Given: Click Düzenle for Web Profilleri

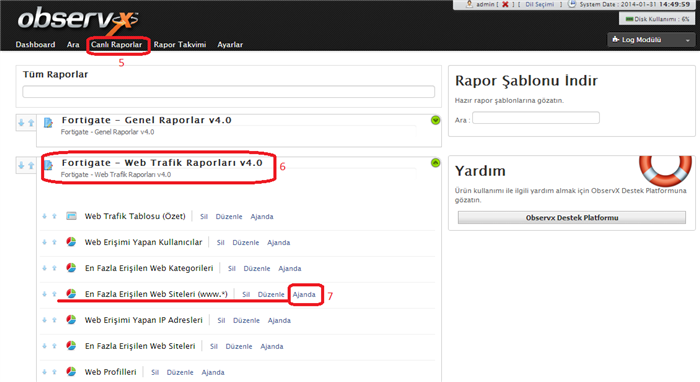Looking at the screenshot, I should click(180, 372).
